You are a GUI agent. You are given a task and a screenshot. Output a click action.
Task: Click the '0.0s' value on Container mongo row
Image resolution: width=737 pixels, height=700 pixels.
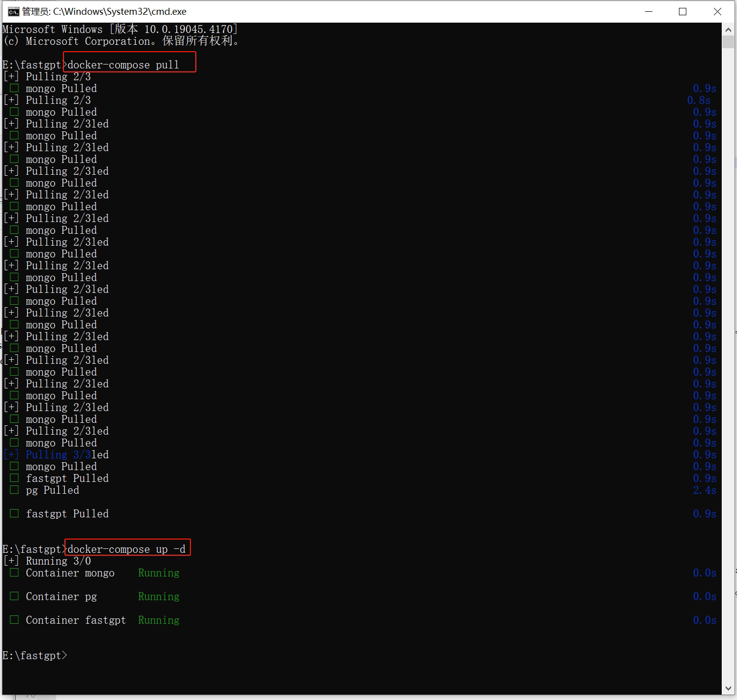(x=705, y=573)
